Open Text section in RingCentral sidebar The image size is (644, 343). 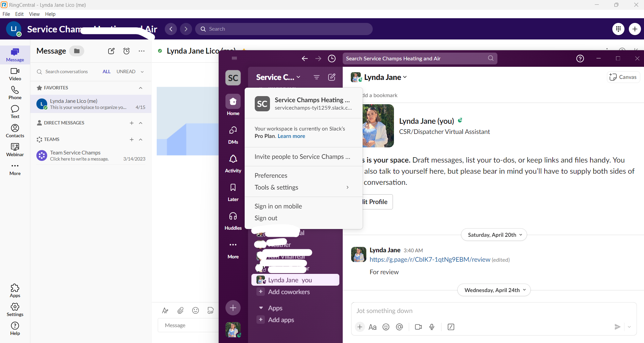pos(15,112)
